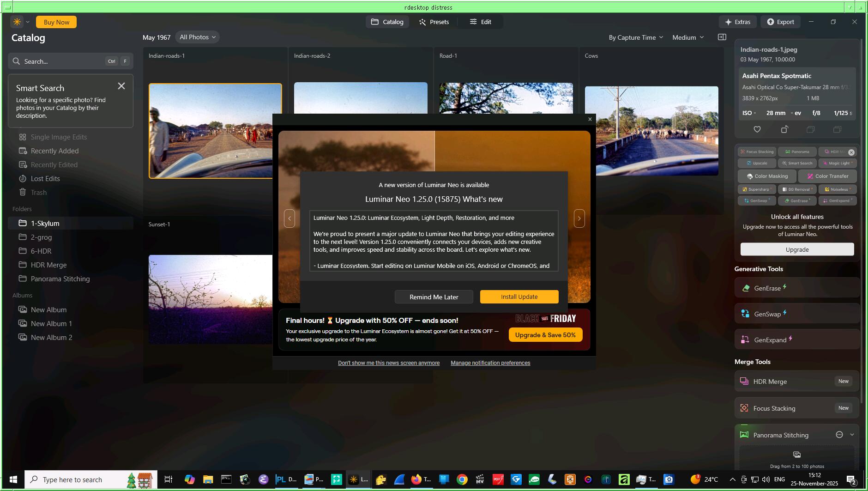Switch to the Edit tab

pyautogui.click(x=480, y=22)
